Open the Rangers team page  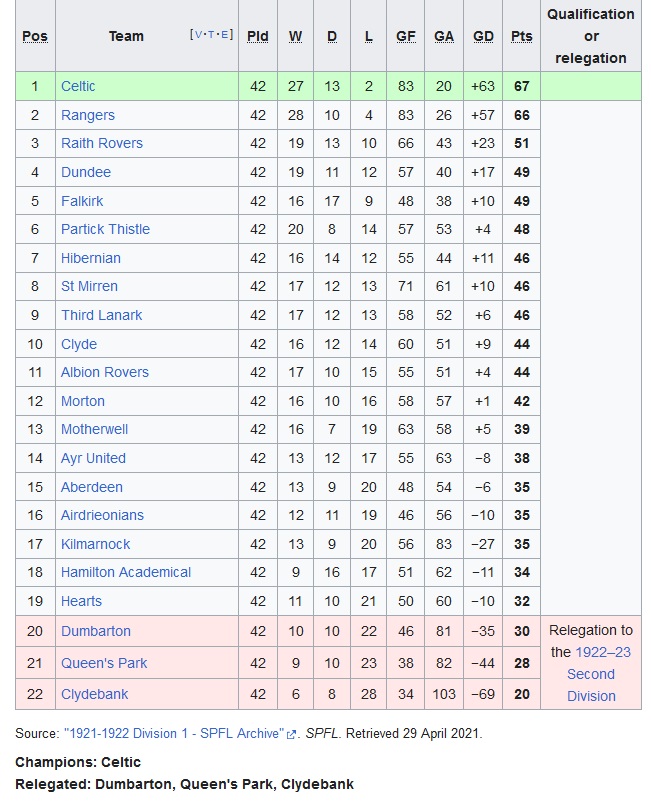(88, 115)
